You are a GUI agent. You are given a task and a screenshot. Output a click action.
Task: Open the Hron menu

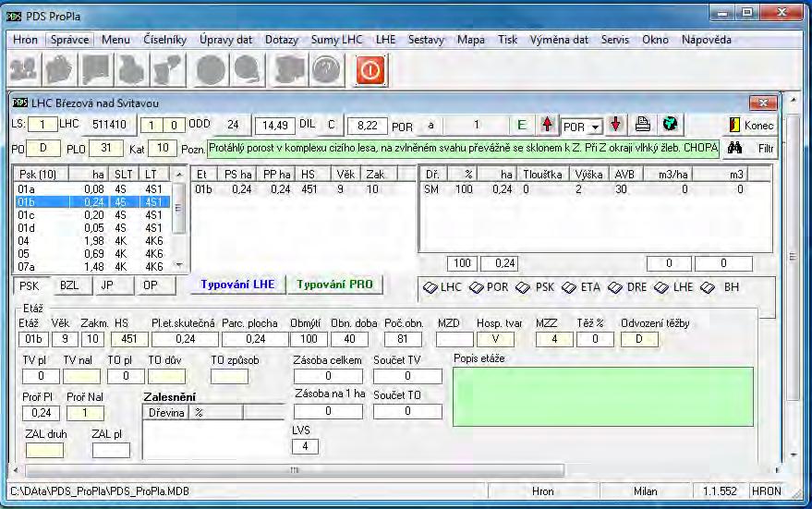pos(25,40)
